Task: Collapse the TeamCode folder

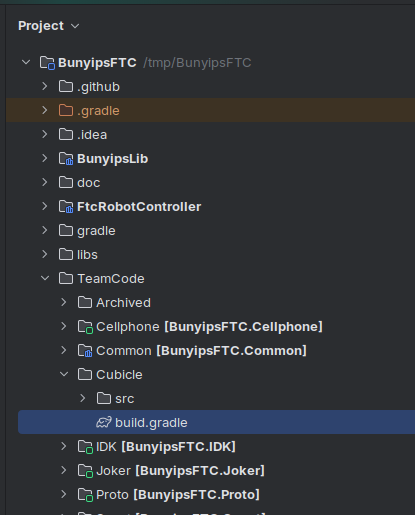Action: tap(45, 278)
